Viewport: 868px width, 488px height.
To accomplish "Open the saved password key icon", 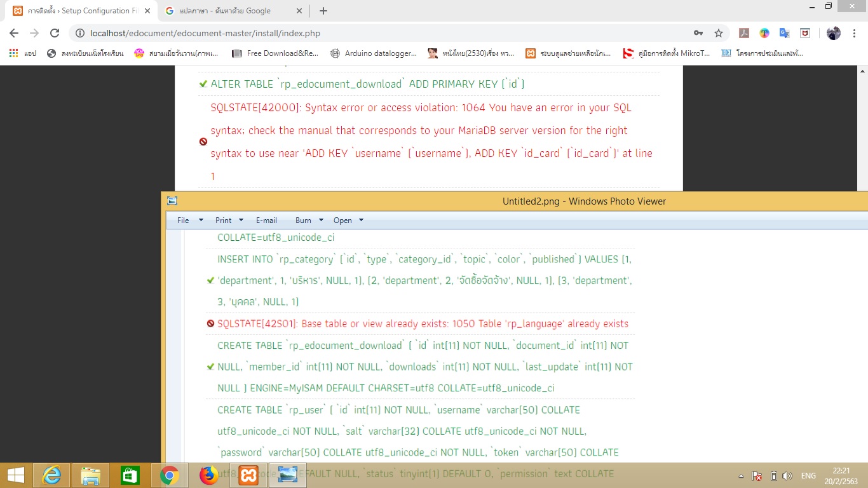I will 698,33.
